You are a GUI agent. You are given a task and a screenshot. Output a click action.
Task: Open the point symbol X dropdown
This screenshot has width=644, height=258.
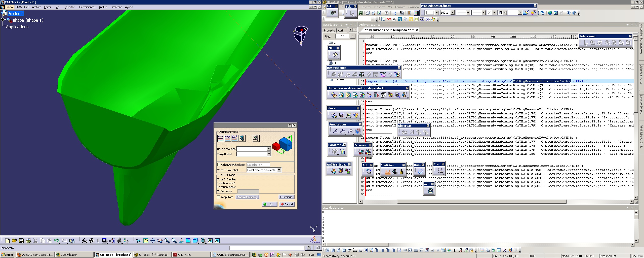[494, 13]
